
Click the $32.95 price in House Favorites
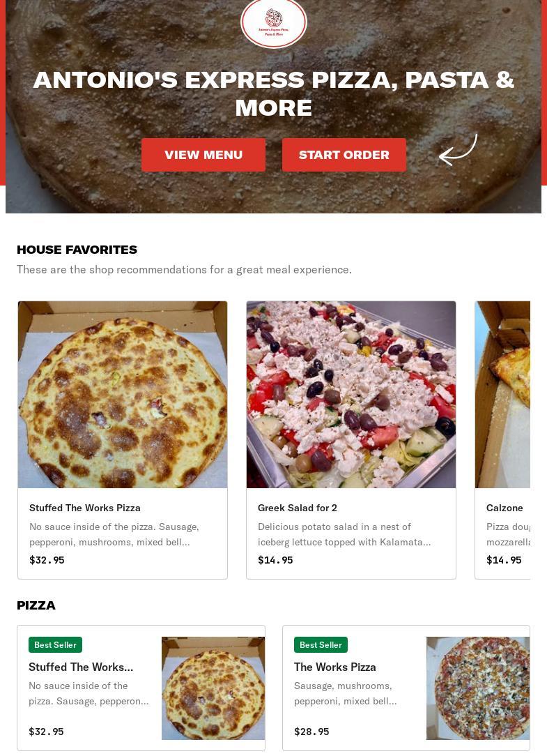coord(47,560)
